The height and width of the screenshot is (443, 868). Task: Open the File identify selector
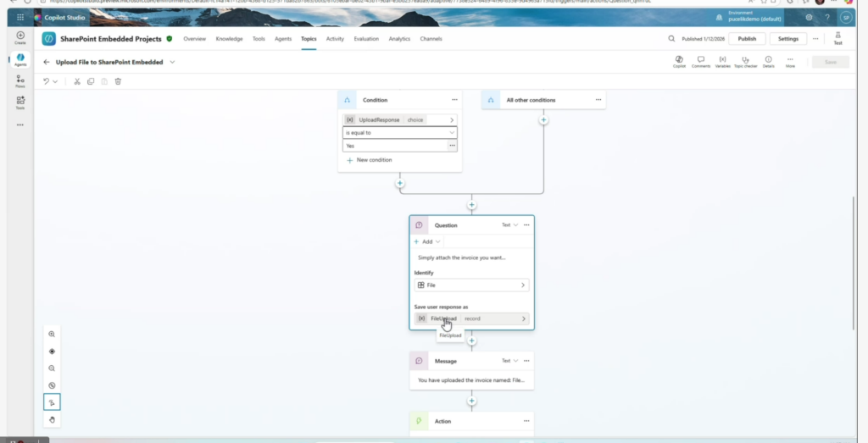coord(471,285)
